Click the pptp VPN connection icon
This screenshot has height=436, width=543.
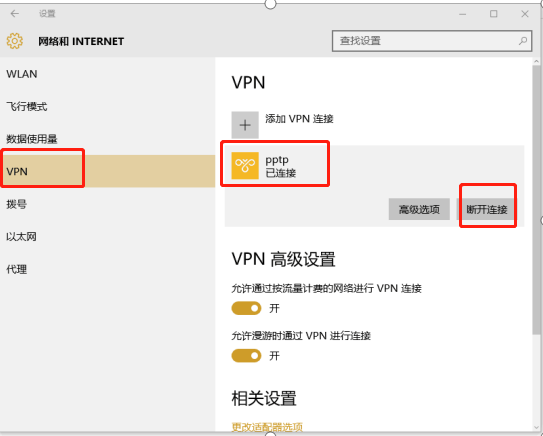(245, 166)
